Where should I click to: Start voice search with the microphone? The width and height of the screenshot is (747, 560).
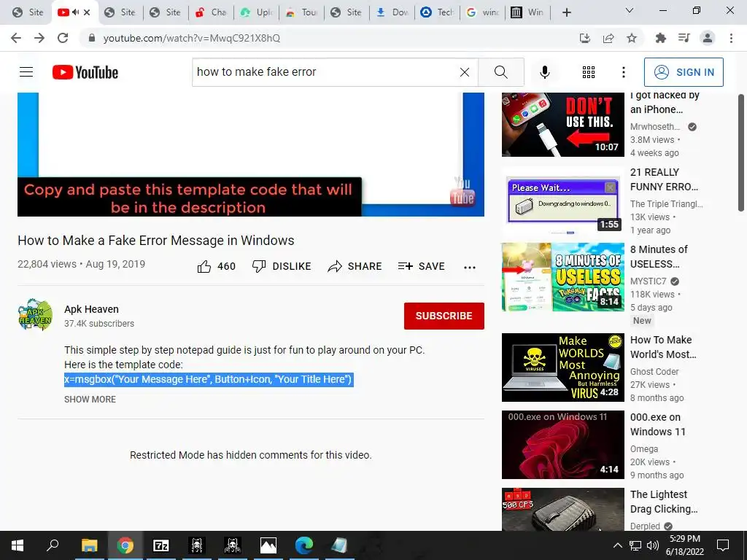(544, 72)
